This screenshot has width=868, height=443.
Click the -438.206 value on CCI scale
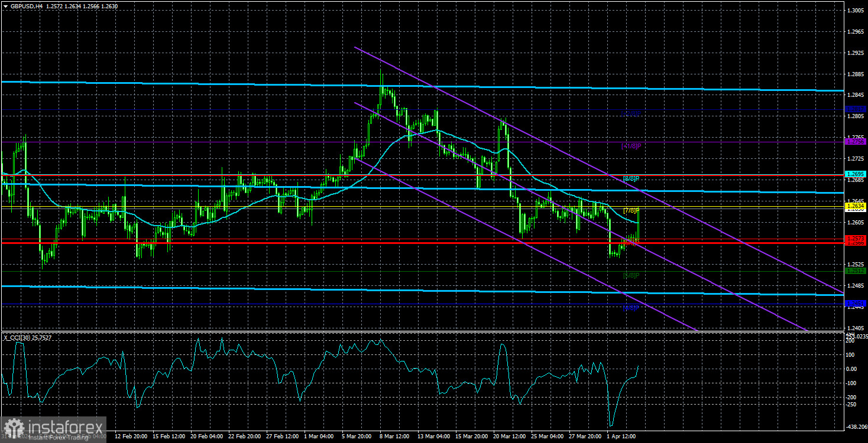point(856,426)
